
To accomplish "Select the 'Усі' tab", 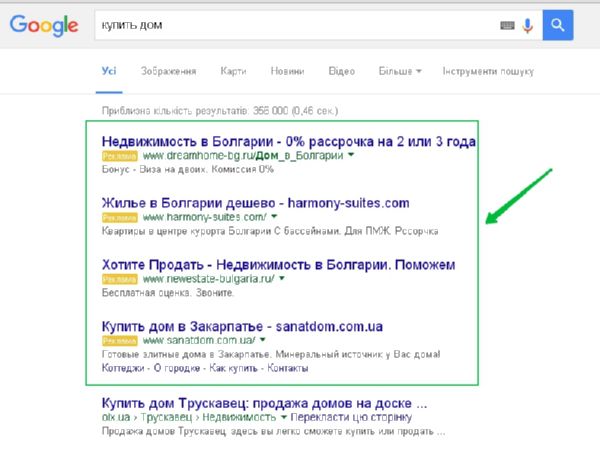I will (109, 71).
